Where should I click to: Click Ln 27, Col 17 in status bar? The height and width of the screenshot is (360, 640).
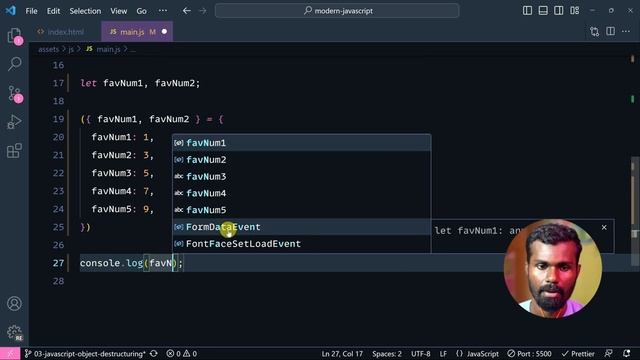click(x=342, y=353)
